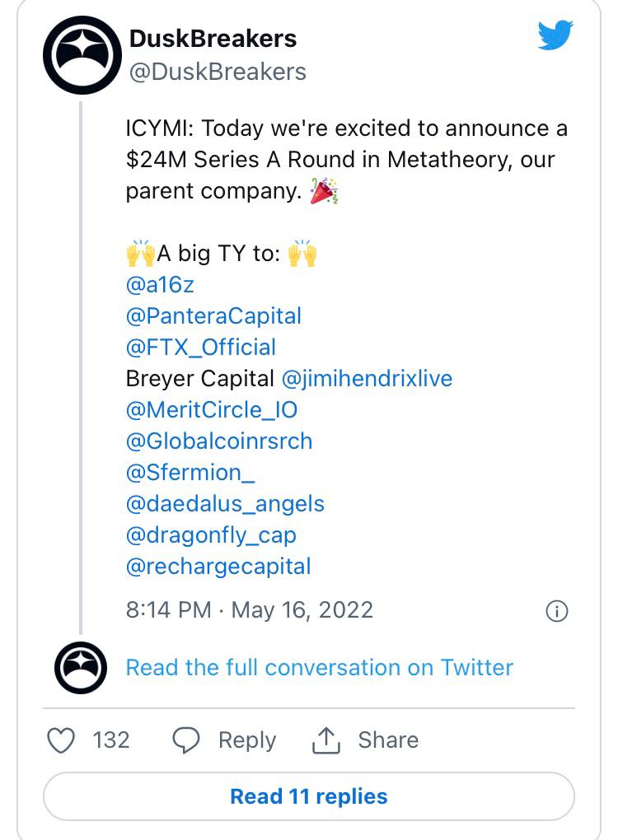Open the @a16z mention link
Image resolution: width=618 pixels, height=840 pixels.
coord(160,285)
